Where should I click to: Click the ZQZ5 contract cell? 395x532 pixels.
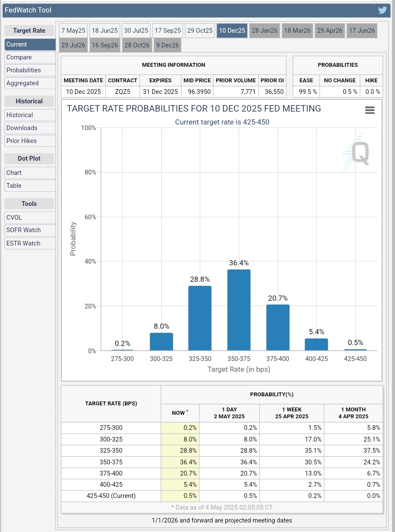[x=123, y=92]
